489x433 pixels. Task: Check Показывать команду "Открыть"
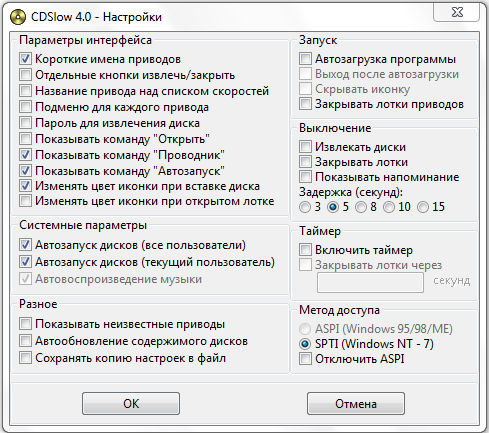(x=25, y=139)
